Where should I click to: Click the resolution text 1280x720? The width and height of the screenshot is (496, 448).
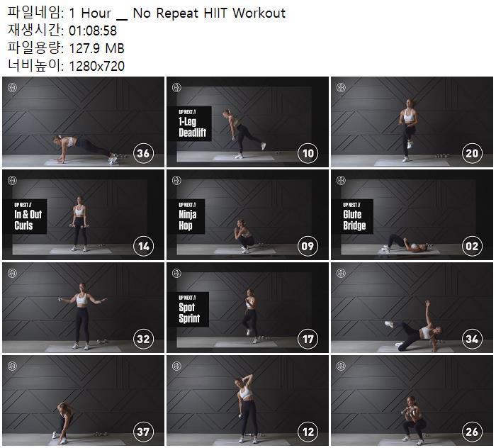pyautogui.click(x=97, y=66)
